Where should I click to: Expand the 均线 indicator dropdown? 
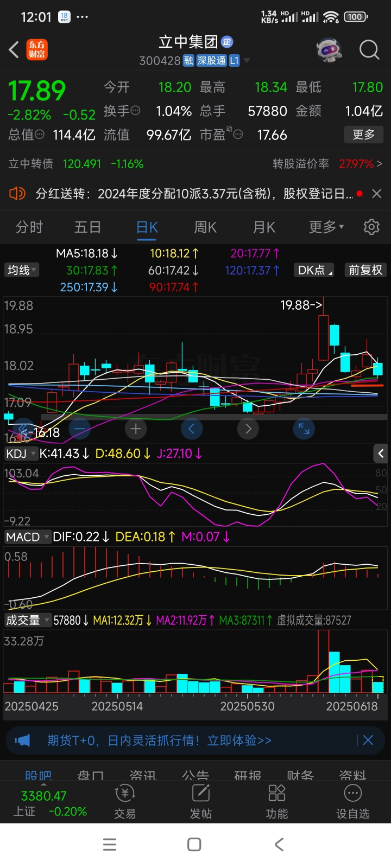(22, 270)
